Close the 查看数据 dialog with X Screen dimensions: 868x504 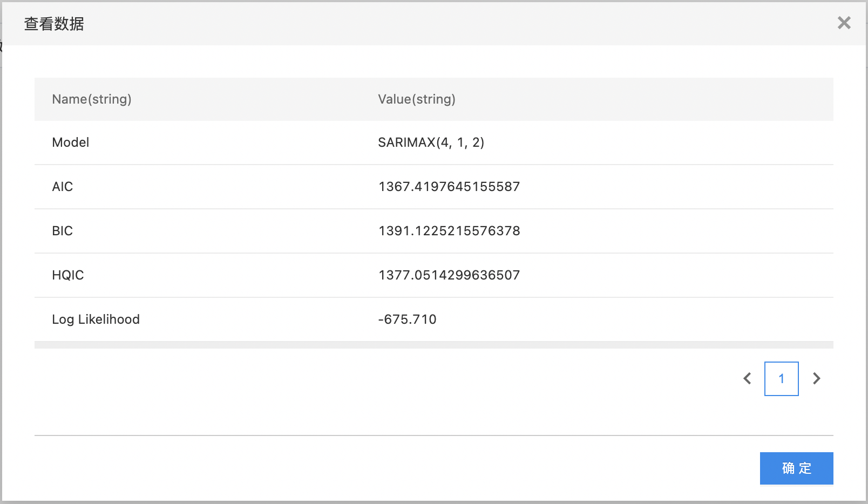click(844, 23)
